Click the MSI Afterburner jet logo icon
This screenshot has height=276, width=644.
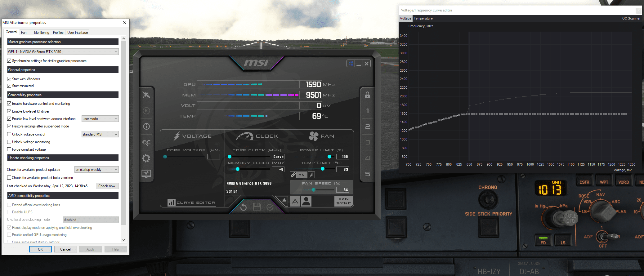[x=146, y=95]
